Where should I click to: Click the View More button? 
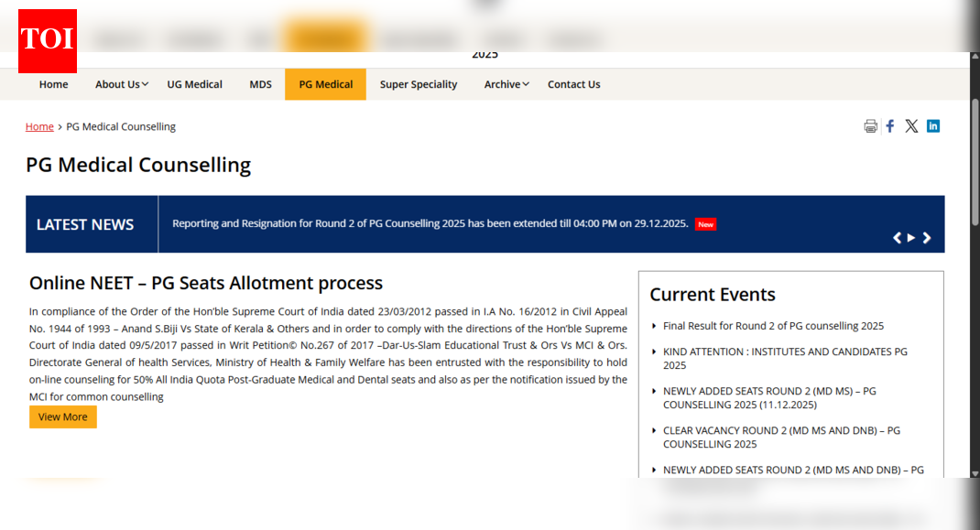62,416
